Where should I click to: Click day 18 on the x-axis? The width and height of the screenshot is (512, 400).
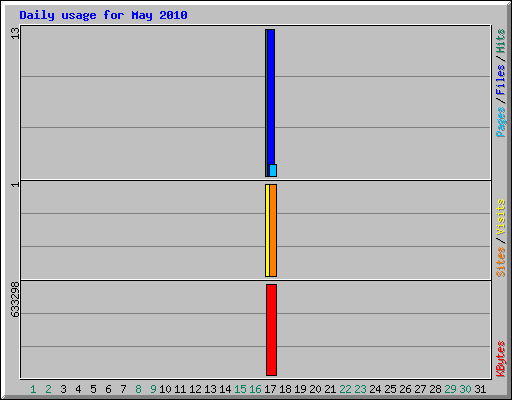tap(285, 389)
